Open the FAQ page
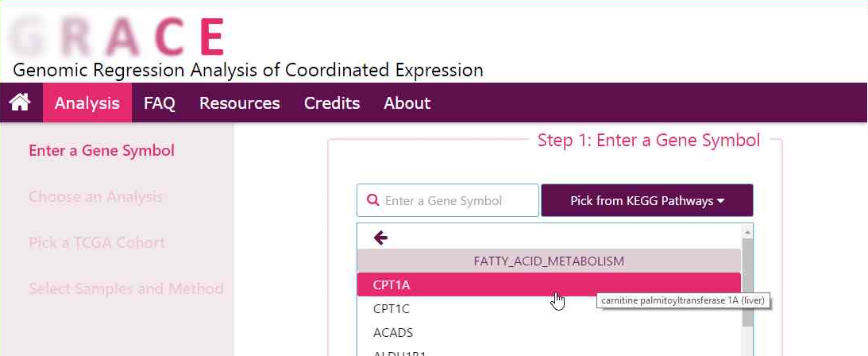Viewport: 868px width, 356px height. pyautogui.click(x=159, y=103)
